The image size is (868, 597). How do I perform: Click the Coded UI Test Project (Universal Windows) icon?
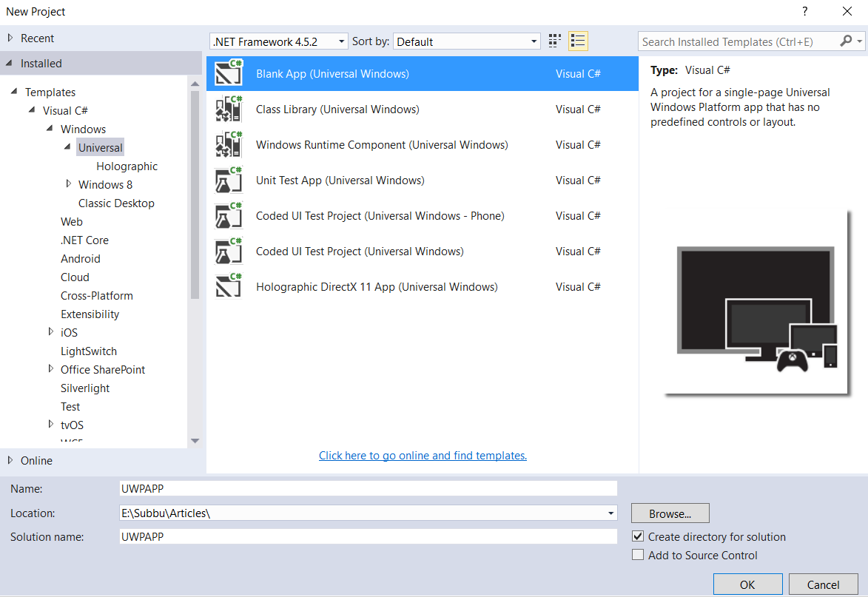pyautogui.click(x=229, y=251)
